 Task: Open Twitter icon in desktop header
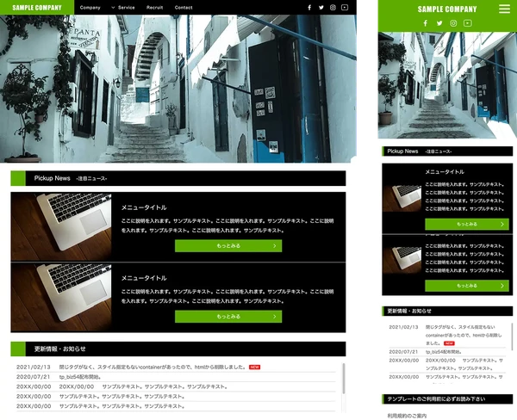coord(321,8)
